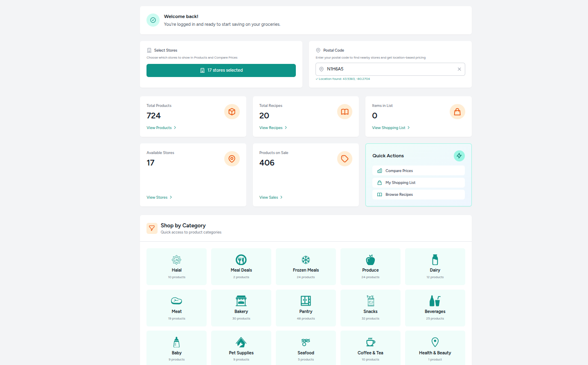Open the Bakery category icon
The image size is (588, 365).
click(241, 301)
